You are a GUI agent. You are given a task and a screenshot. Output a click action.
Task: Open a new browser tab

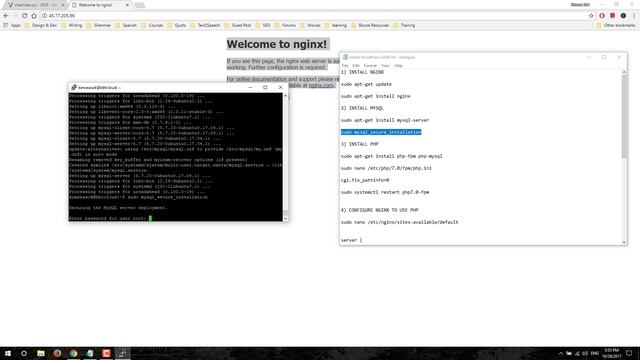(x=140, y=5)
